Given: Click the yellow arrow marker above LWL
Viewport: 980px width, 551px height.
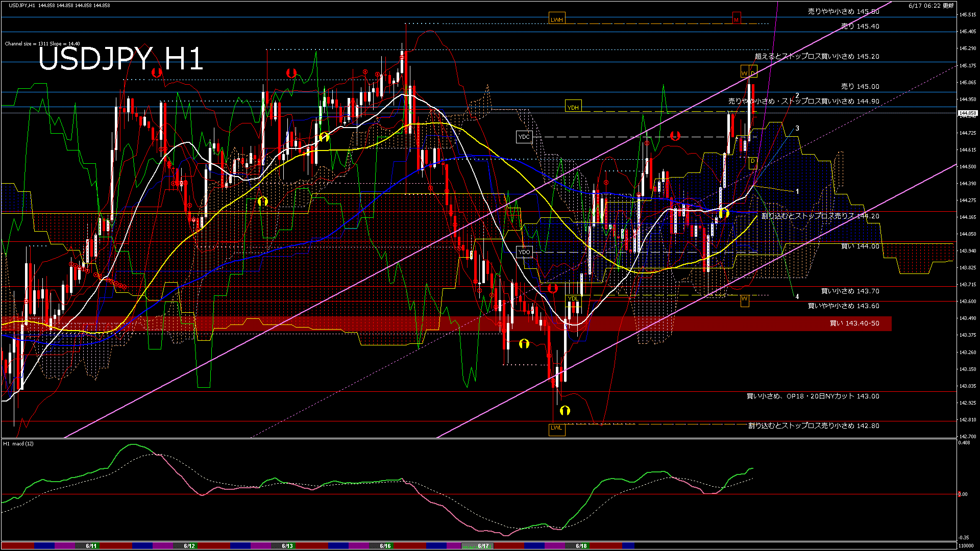Looking at the screenshot, I should coord(565,410).
